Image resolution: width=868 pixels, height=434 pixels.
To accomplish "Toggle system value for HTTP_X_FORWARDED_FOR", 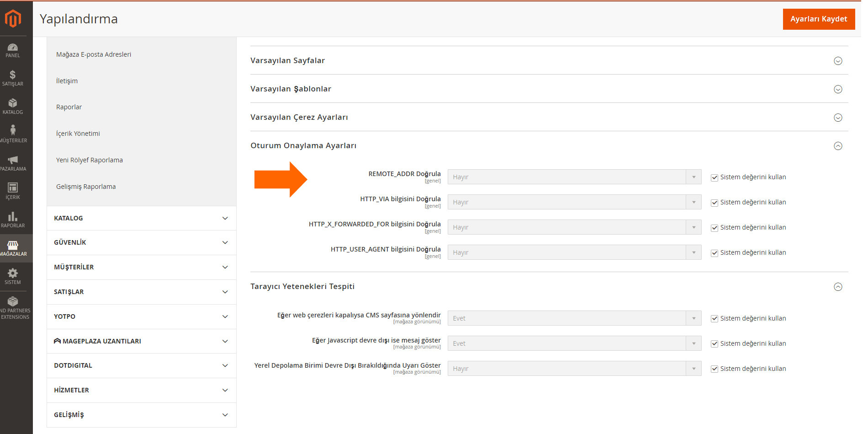I will [x=715, y=228].
